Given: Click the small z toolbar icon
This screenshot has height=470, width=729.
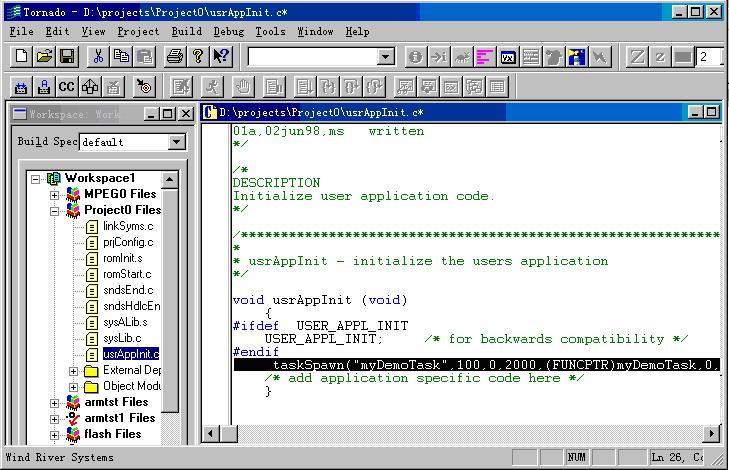Looking at the screenshot, I should pos(660,57).
